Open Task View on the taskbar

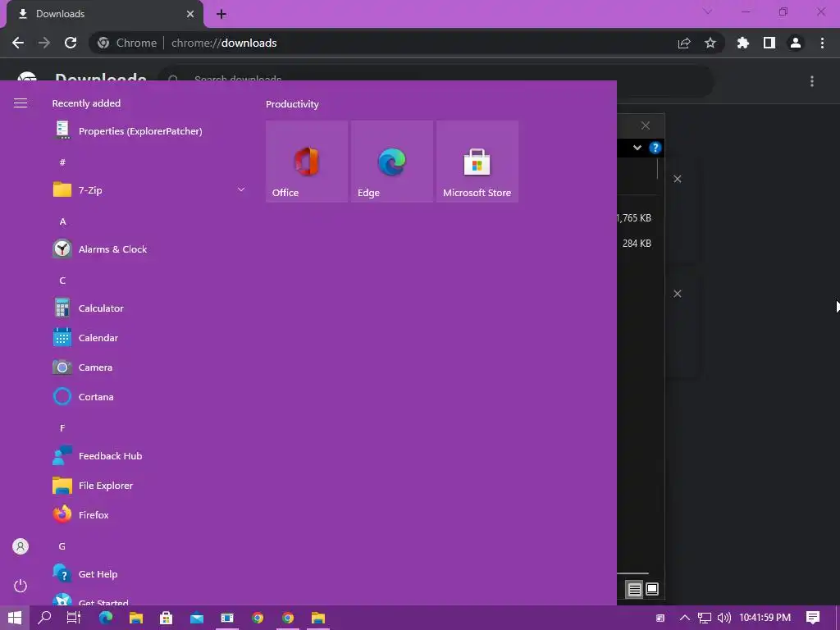[73, 618]
